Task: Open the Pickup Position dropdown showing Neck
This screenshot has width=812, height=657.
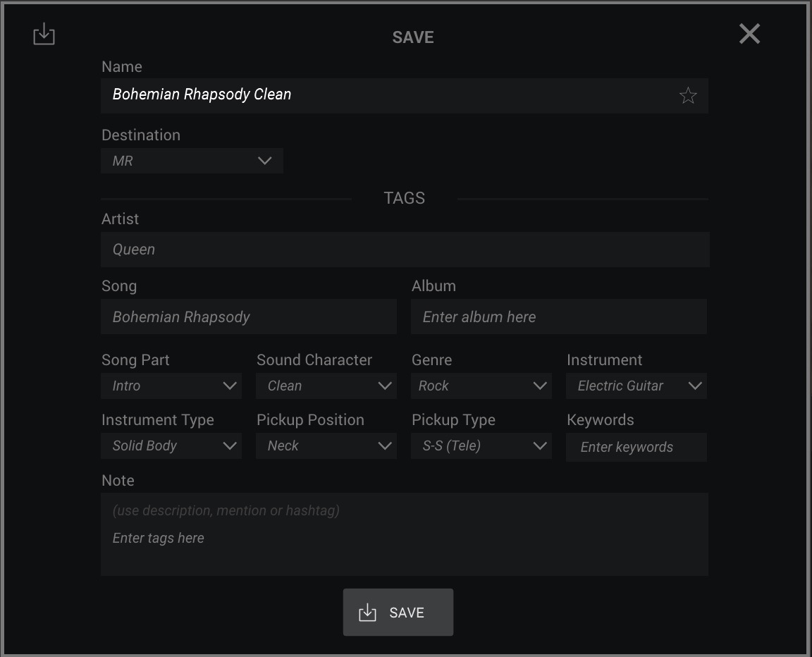Action: click(x=326, y=446)
